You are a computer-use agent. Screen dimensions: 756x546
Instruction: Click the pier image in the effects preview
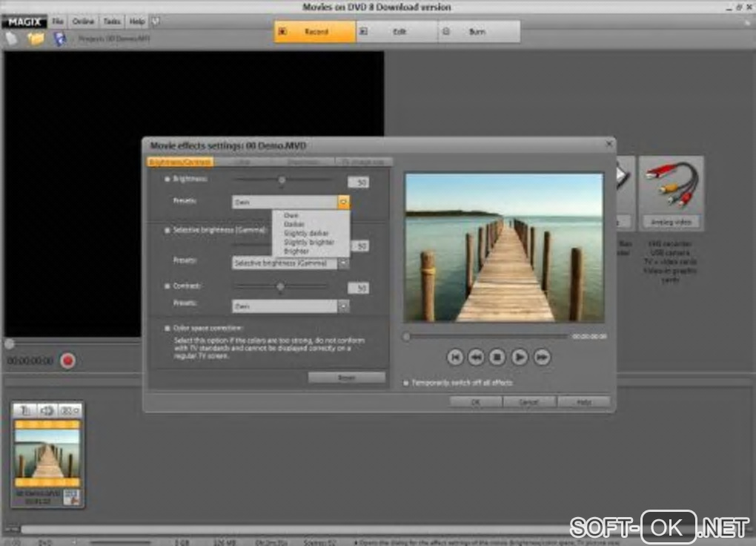point(504,248)
